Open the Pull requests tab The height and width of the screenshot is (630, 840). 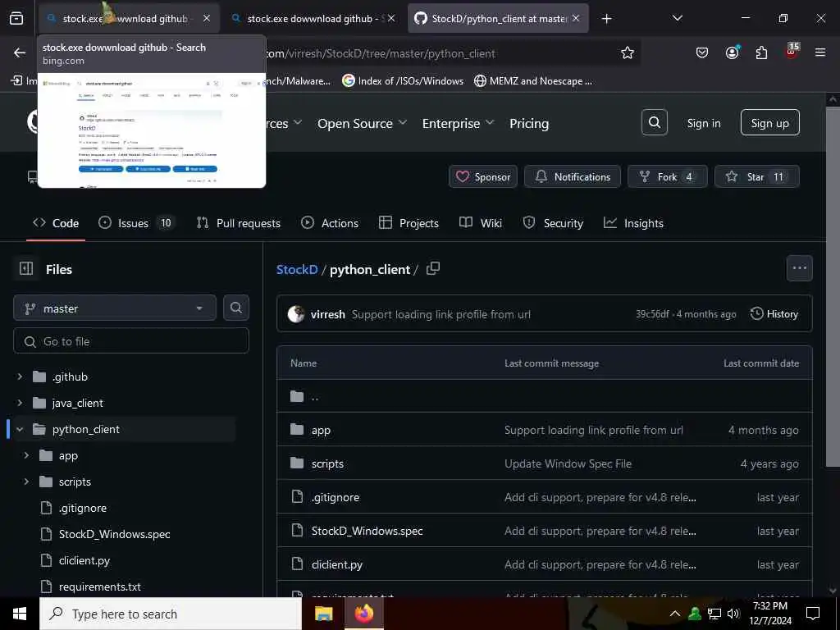pos(239,223)
